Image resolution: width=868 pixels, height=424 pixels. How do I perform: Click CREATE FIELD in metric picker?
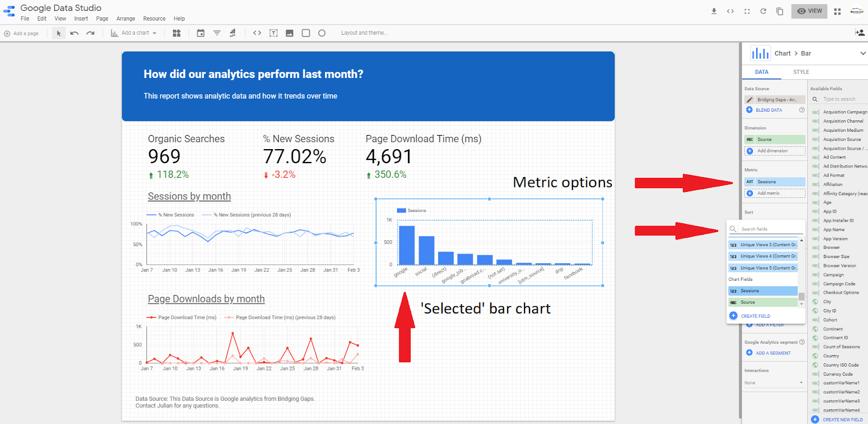pyautogui.click(x=750, y=316)
